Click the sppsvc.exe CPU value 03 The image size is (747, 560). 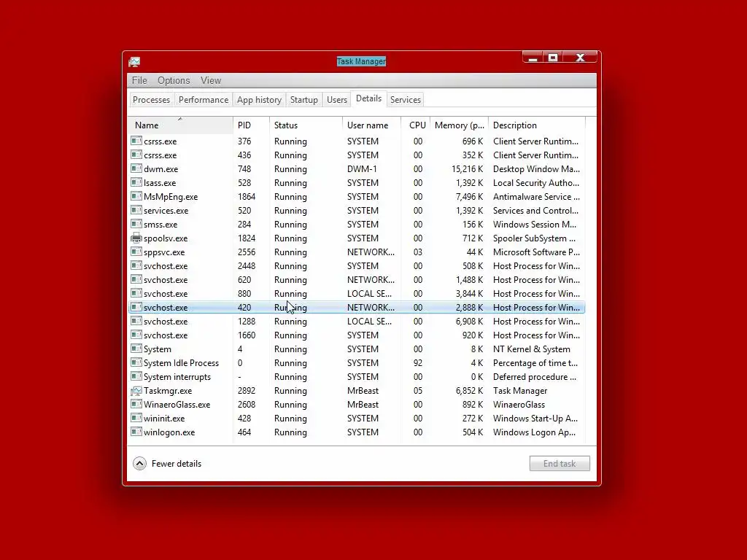418,252
